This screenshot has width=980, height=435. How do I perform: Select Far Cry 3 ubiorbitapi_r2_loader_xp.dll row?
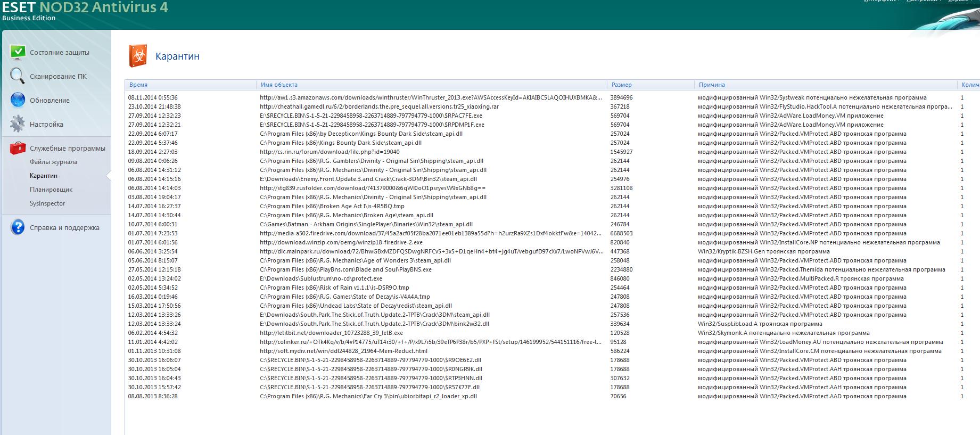pos(553,397)
